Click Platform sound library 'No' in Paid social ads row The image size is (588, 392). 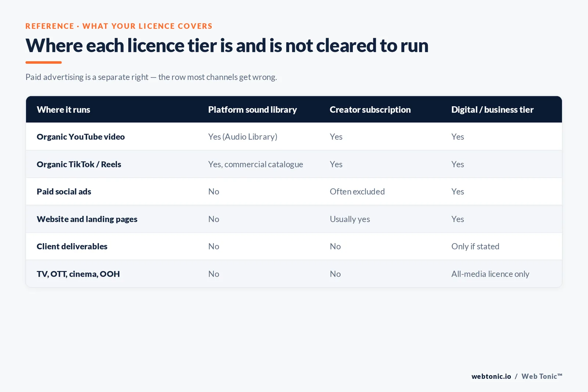coord(214,191)
